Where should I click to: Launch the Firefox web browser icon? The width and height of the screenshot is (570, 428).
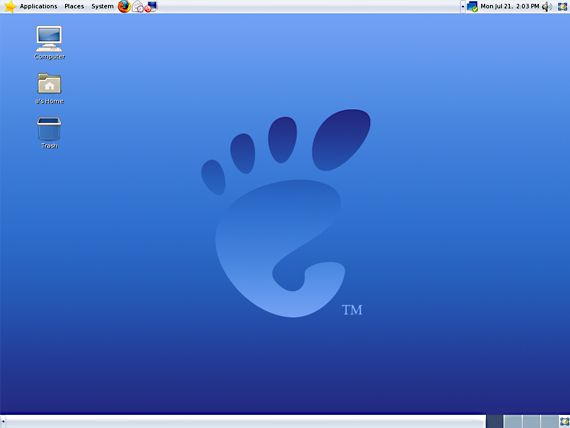click(124, 7)
